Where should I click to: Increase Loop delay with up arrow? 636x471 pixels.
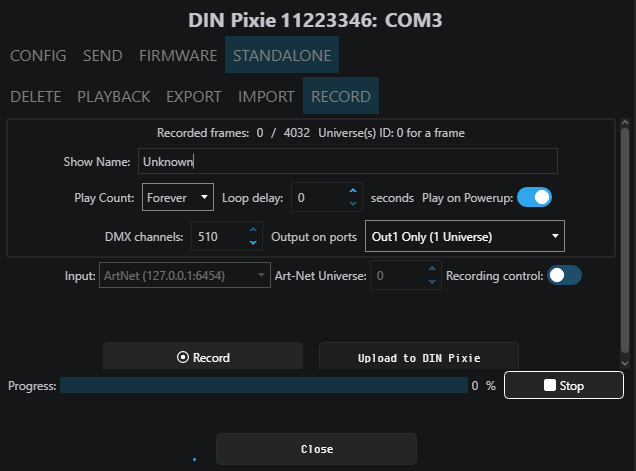pos(353,191)
